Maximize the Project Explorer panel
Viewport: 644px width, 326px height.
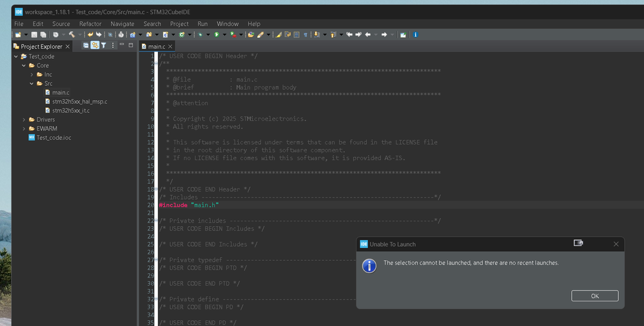(x=131, y=45)
